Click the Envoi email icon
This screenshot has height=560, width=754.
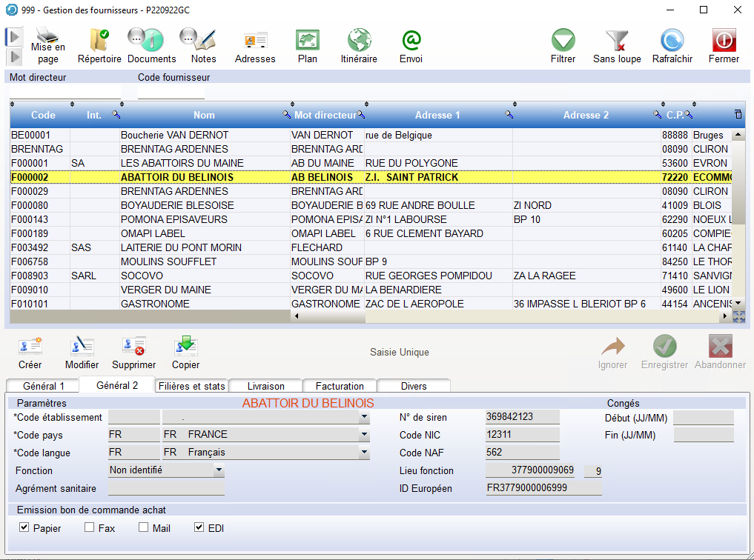coord(411,39)
